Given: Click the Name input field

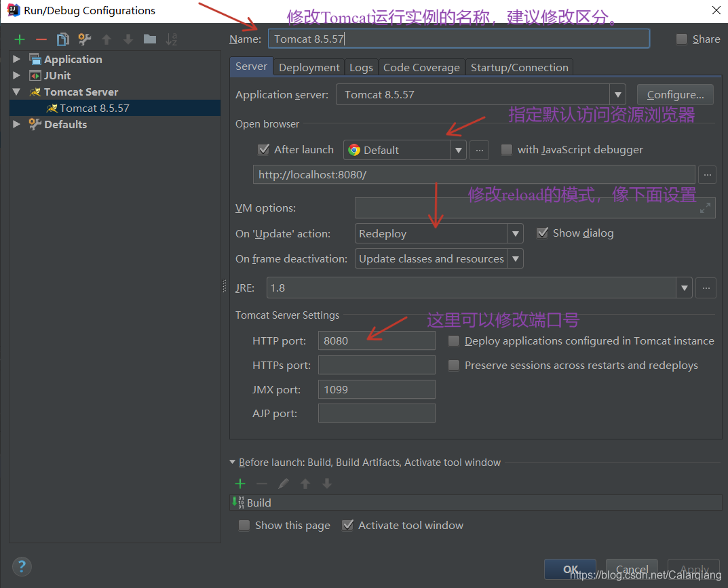Looking at the screenshot, I should tap(459, 39).
